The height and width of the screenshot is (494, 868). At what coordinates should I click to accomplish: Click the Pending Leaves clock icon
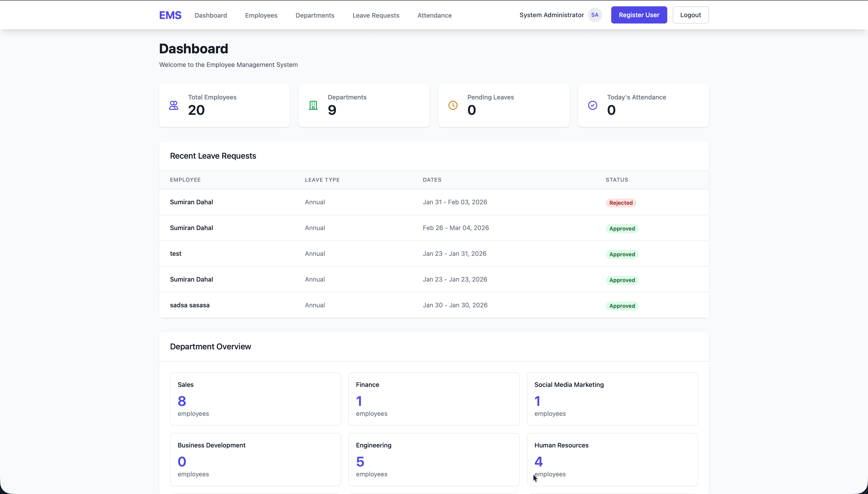tap(453, 105)
